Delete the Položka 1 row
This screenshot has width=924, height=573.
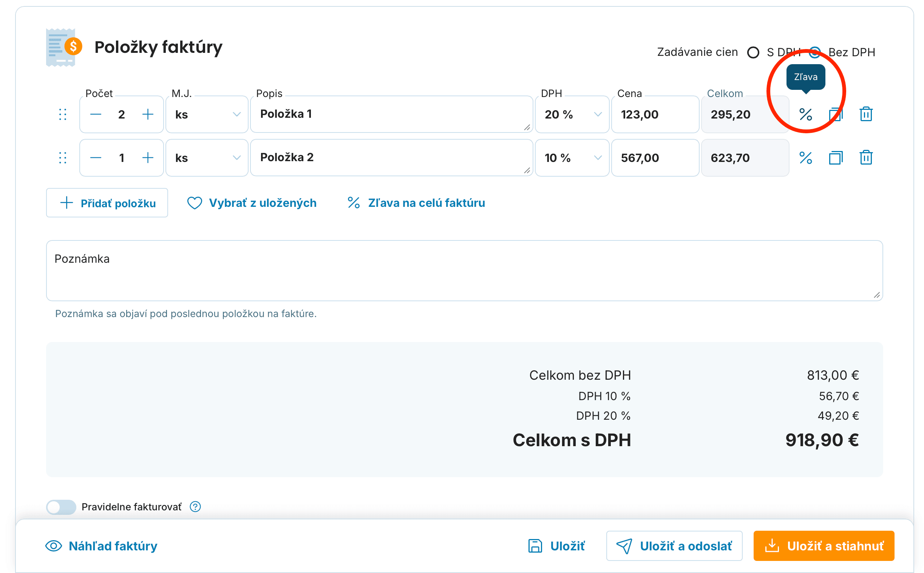pyautogui.click(x=865, y=114)
